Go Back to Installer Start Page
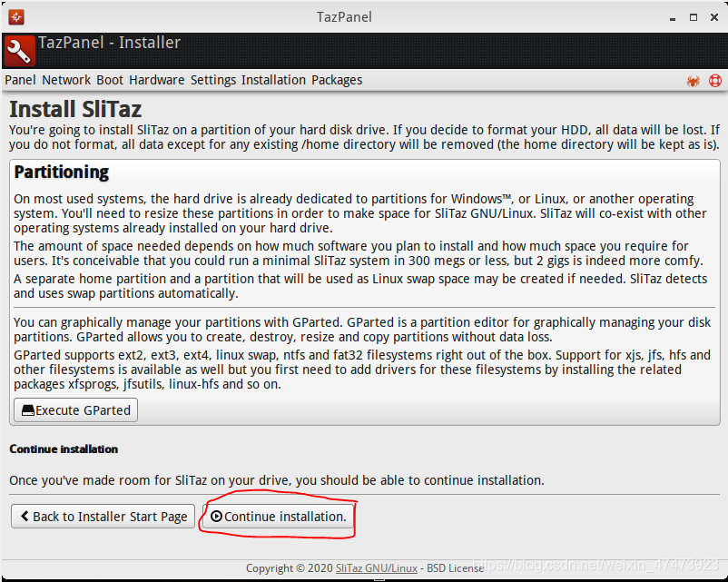This screenshot has height=582, width=728. (x=103, y=516)
